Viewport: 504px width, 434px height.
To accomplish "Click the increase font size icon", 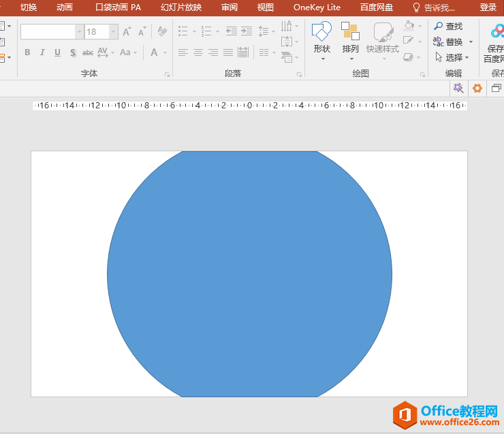I will pyautogui.click(x=127, y=31).
